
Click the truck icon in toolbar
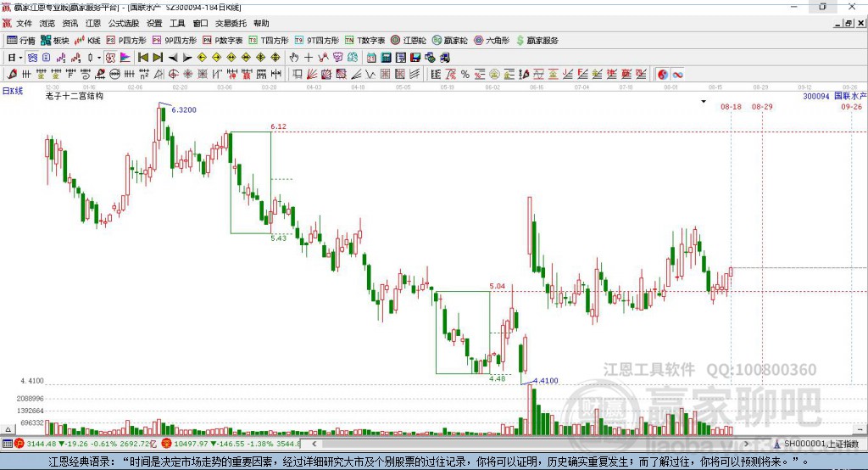[444, 58]
